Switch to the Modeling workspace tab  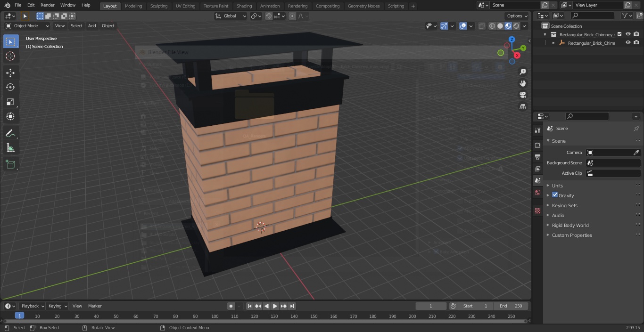[x=133, y=6]
